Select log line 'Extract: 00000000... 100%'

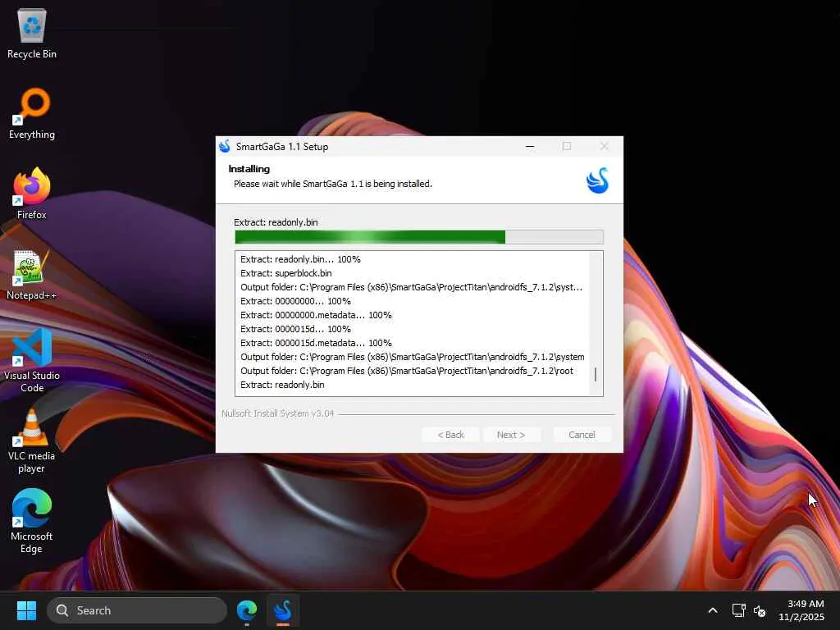(x=295, y=301)
